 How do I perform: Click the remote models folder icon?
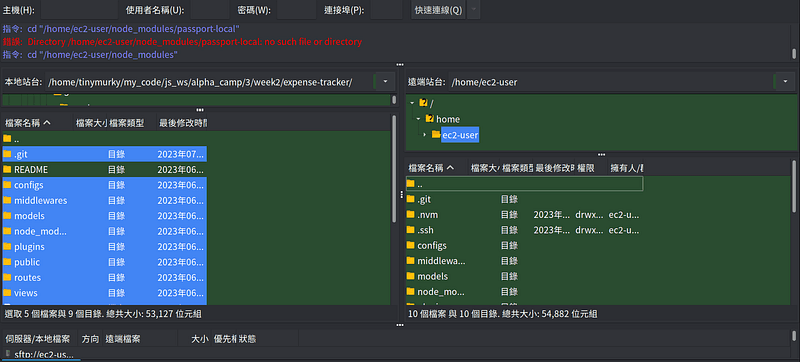tap(411, 276)
